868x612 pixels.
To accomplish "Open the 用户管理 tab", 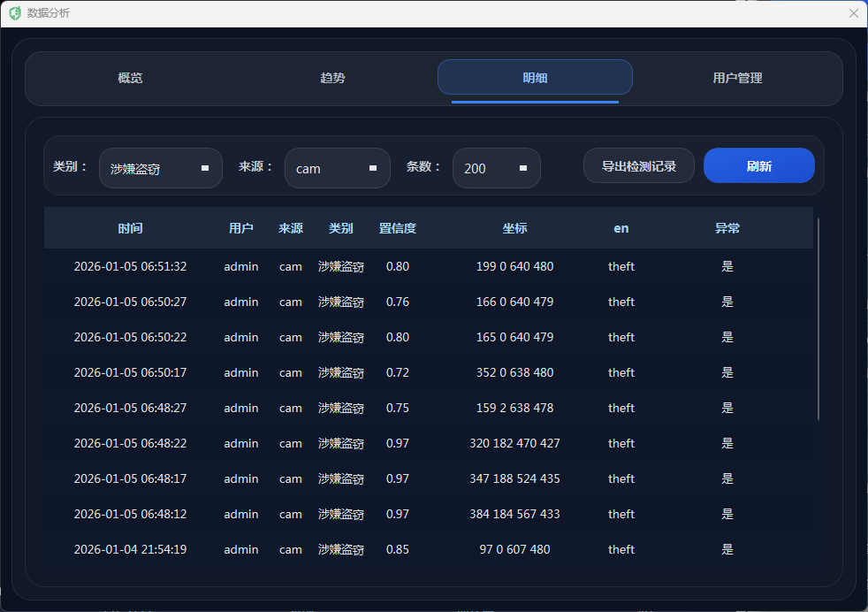I will (x=737, y=78).
